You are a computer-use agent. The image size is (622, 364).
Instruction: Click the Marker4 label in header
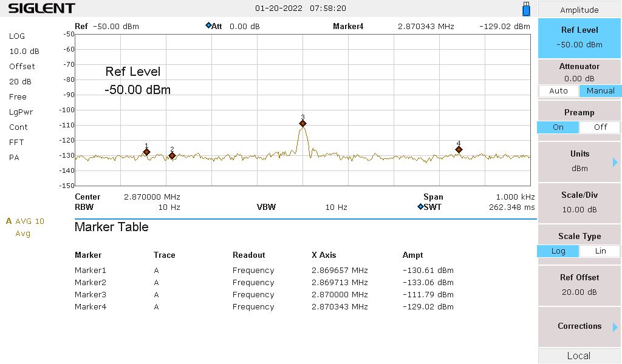pyautogui.click(x=348, y=27)
